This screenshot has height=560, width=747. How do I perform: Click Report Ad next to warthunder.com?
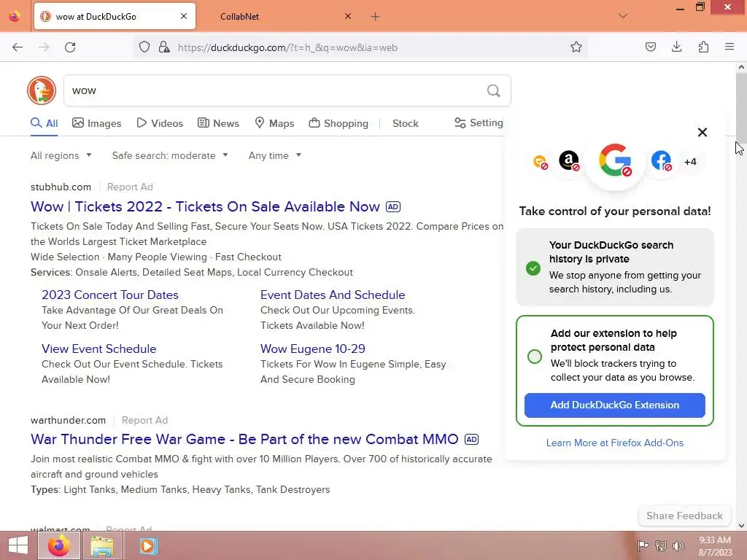[x=144, y=421]
